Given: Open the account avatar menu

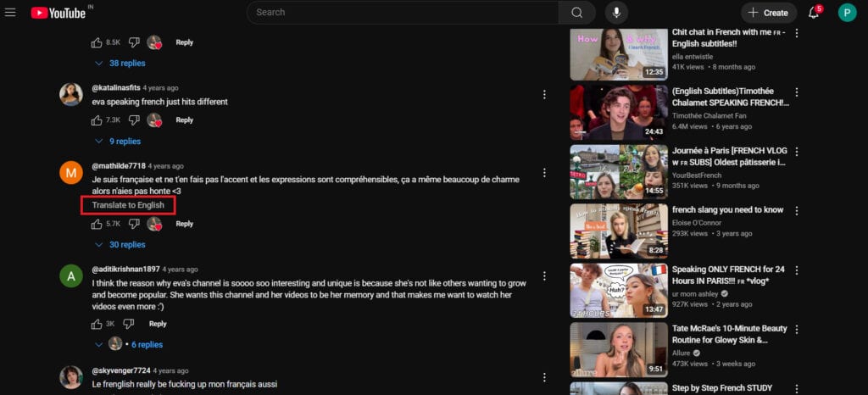Looking at the screenshot, I should [x=847, y=13].
